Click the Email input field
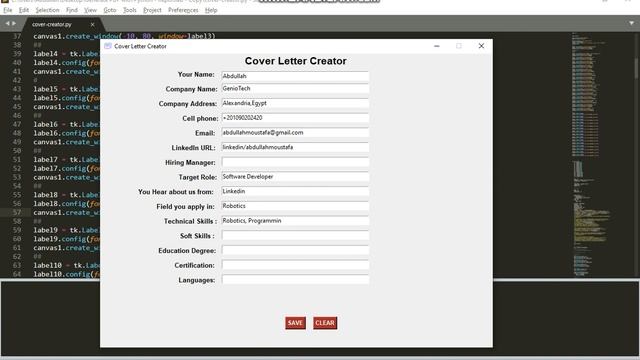Viewport: 640px width, 360px height. point(295,133)
